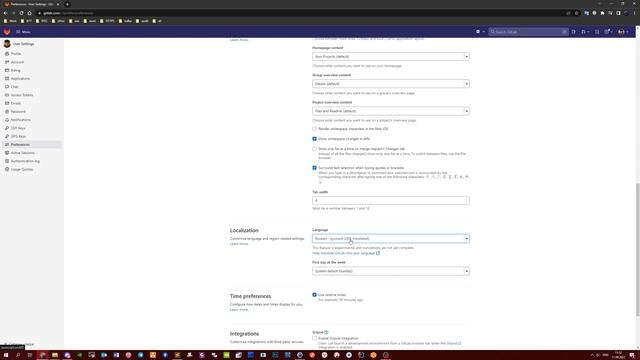Toggle Show whitespace changes in diffs
This screenshot has width=640, height=360.
pyautogui.click(x=314, y=139)
